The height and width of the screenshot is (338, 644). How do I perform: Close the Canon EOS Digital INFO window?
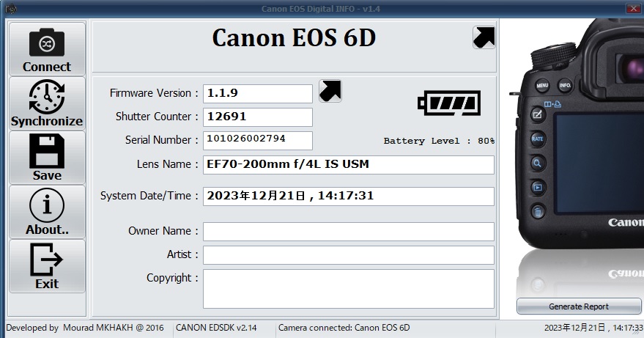tap(632, 8)
